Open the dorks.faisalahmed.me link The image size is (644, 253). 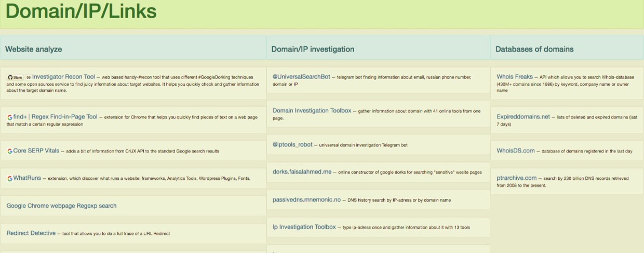(302, 172)
